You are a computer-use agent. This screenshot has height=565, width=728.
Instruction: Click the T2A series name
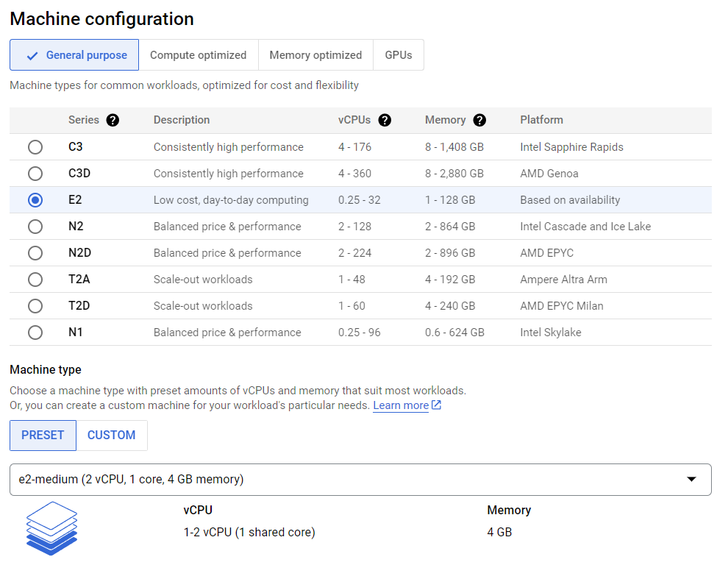79,280
